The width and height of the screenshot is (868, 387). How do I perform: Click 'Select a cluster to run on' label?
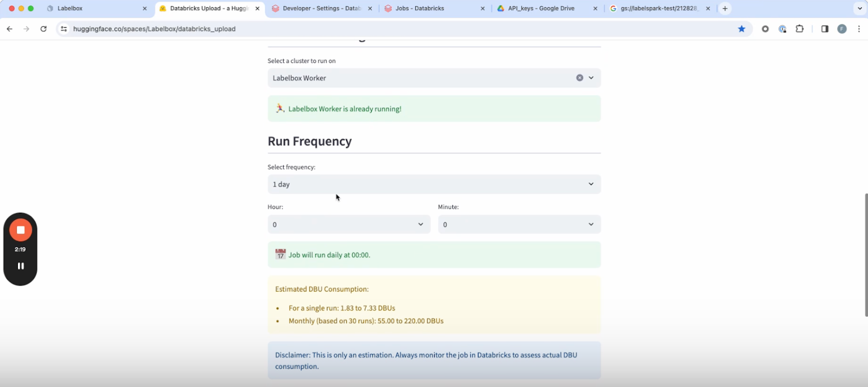pyautogui.click(x=302, y=61)
